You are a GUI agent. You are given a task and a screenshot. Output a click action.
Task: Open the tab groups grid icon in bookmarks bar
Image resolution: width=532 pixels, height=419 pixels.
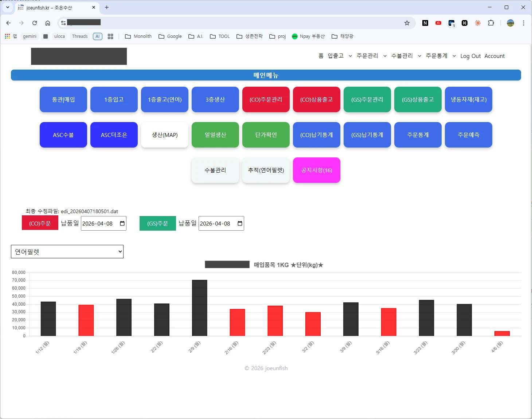110,36
